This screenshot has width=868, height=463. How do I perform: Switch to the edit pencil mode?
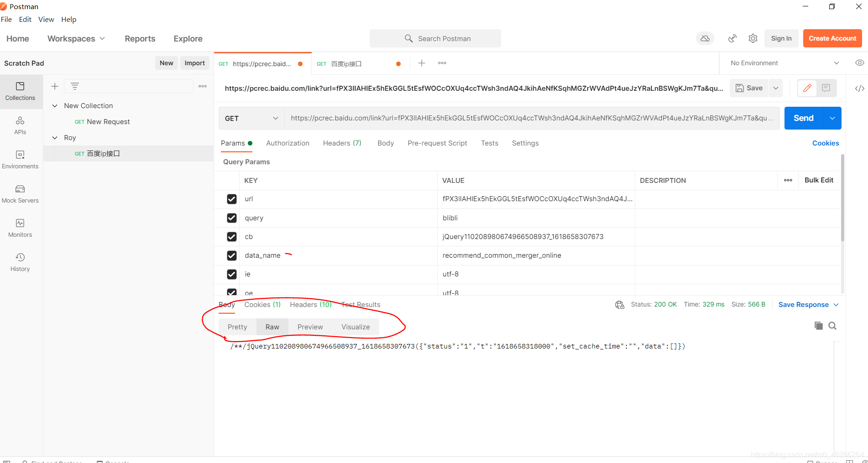pos(807,88)
